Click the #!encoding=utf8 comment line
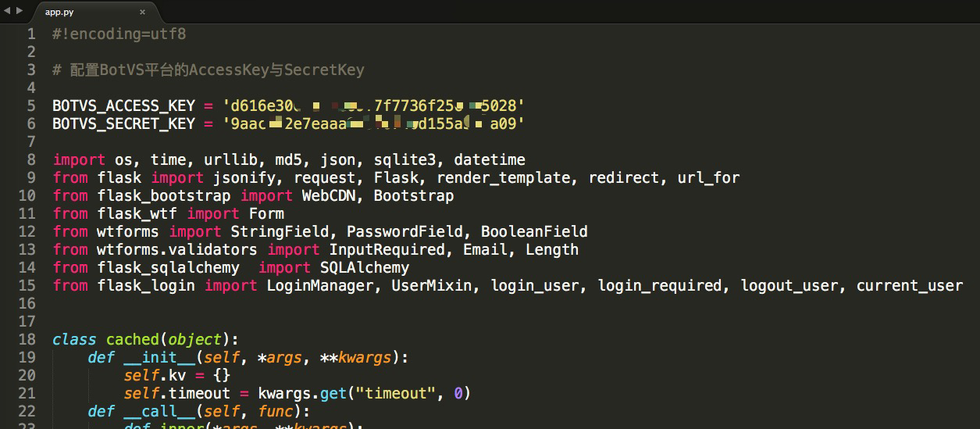Image resolution: width=980 pixels, height=429 pixels. (x=119, y=34)
